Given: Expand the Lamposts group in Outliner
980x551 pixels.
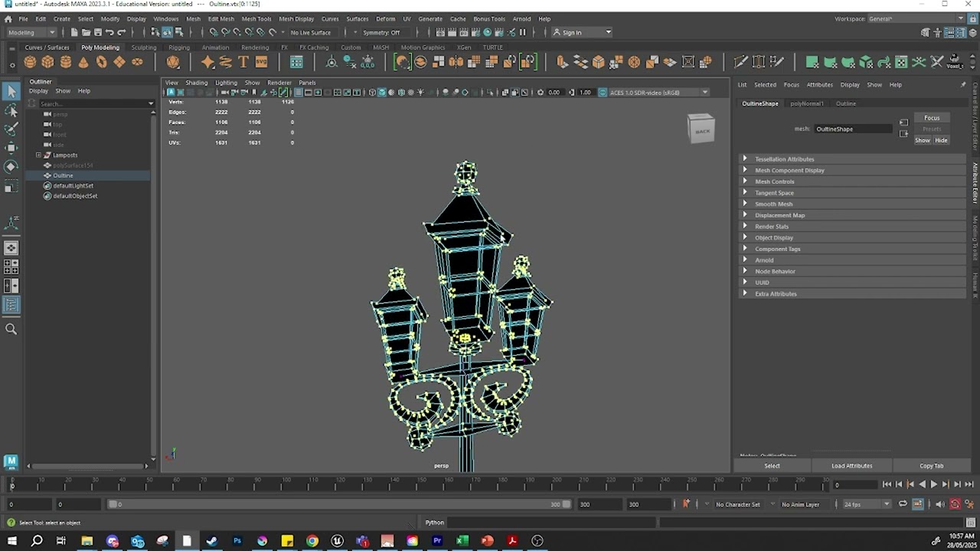Looking at the screenshot, I should coord(38,155).
